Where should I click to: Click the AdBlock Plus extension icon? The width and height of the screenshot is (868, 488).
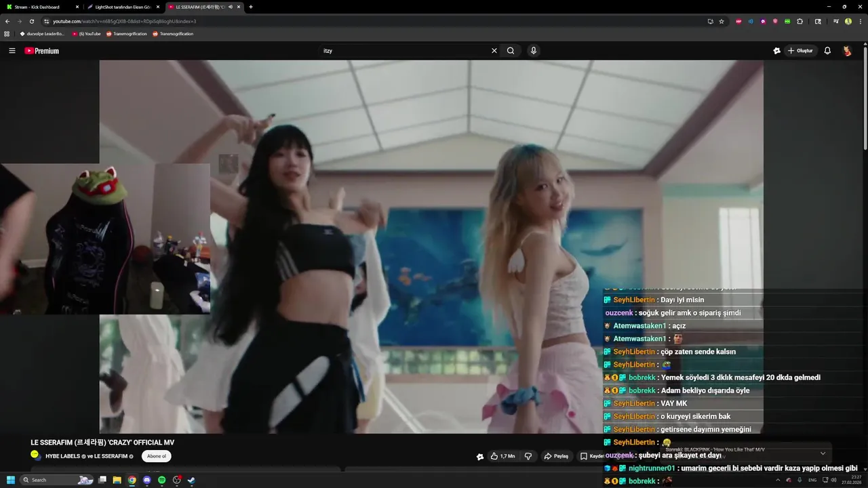pyautogui.click(x=738, y=21)
